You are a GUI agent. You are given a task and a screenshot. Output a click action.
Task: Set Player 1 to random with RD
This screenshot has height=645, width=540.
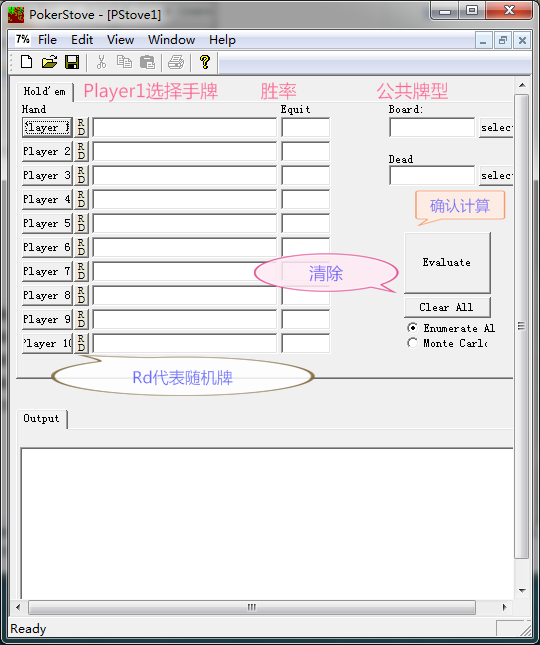tap(81, 127)
